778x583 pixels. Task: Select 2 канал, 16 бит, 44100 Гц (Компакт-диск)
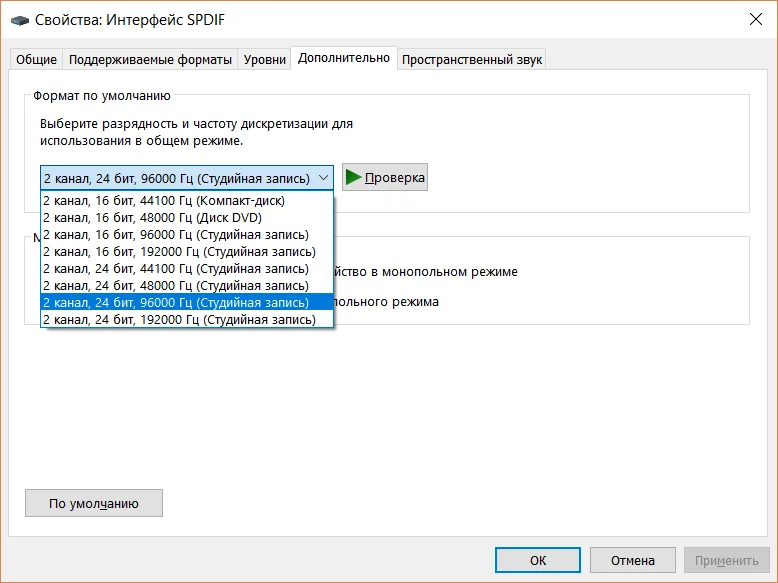click(x=187, y=200)
